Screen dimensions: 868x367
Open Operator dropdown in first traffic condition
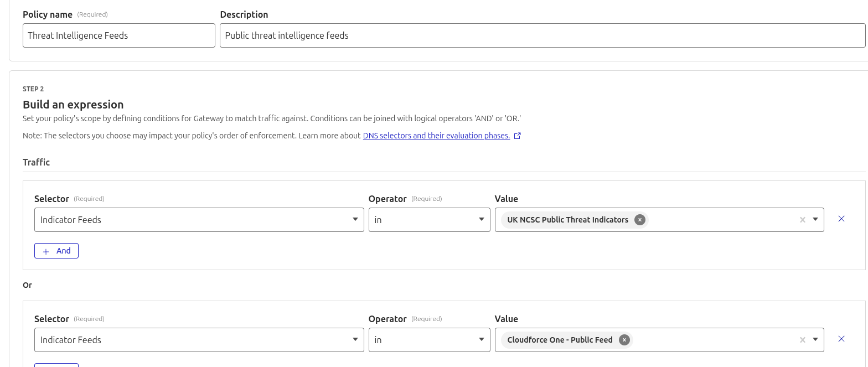point(429,220)
